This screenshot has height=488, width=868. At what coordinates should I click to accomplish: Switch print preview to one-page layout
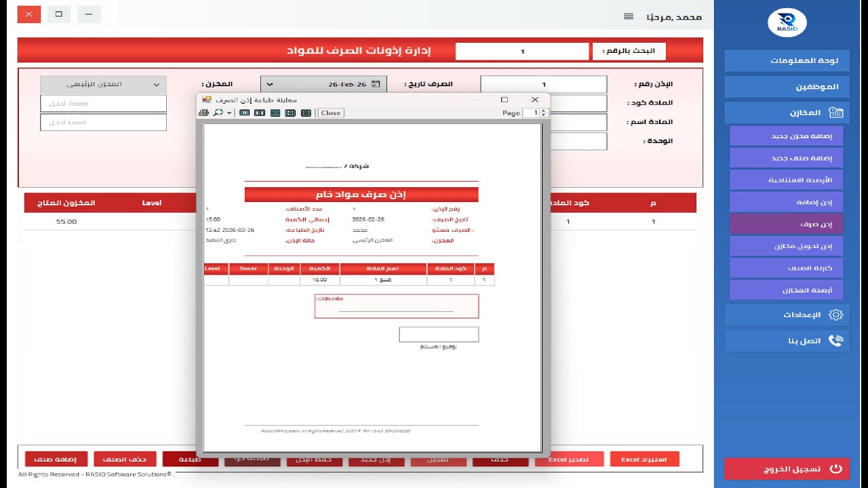pyautogui.click(x=244, y=113)
